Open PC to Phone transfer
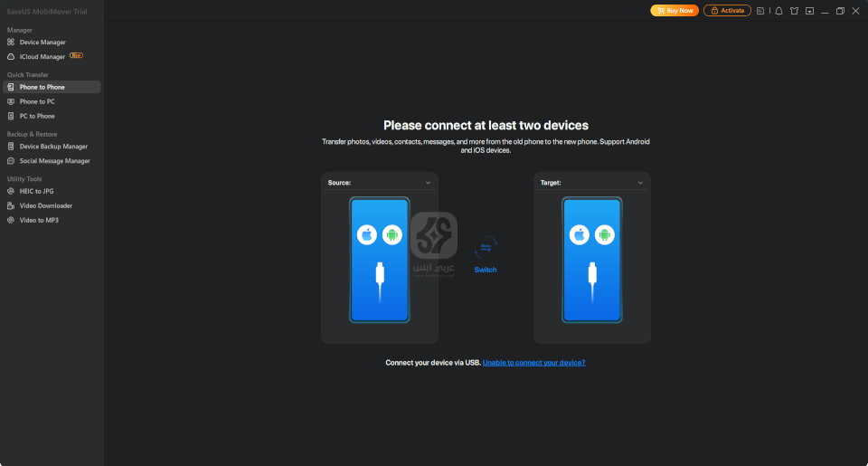 point(37,116)
